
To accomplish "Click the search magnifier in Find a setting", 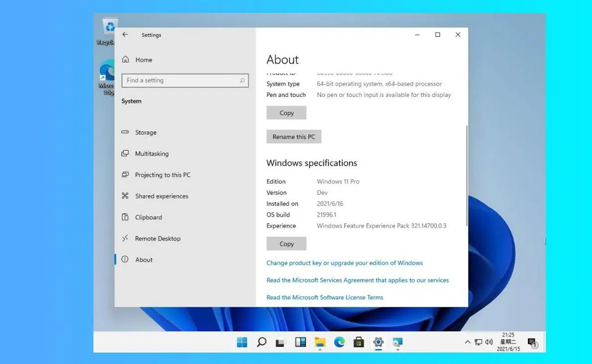I will point(242,81).
